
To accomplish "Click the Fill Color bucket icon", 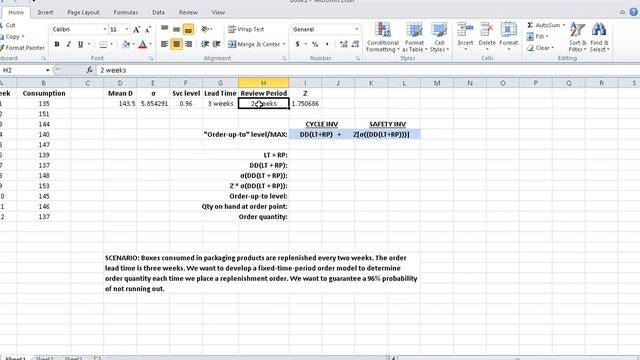I will 126,44.
